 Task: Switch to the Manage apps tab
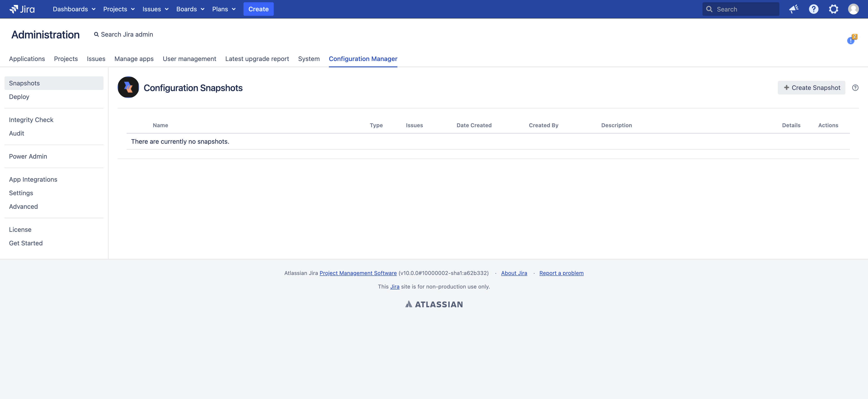click(134, 59)
